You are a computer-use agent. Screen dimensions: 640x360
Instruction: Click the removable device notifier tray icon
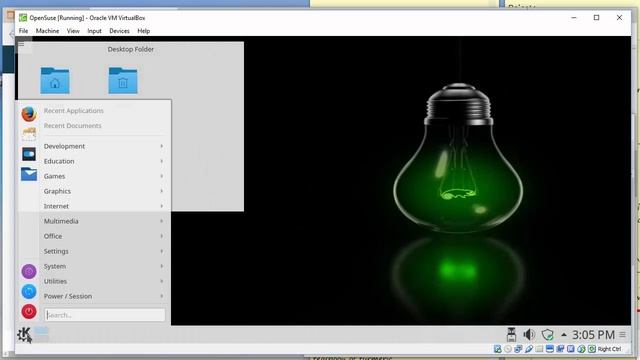511,335
